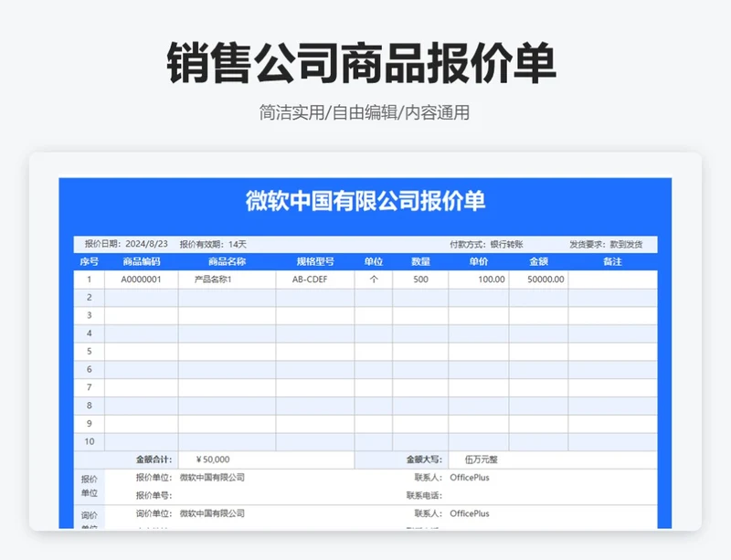The height and width of the screenshot is (560, 731).
Task: Click row number 10 cell
Action: point(89,441)
